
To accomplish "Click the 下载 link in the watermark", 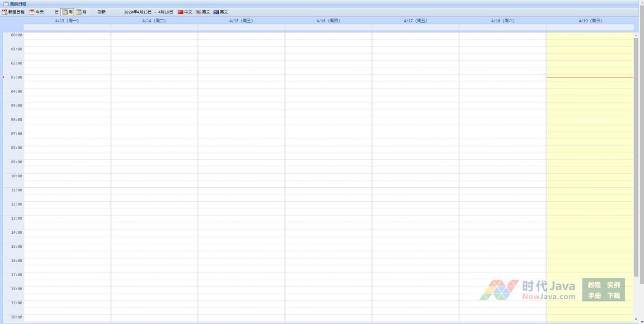I will [613, 296].
